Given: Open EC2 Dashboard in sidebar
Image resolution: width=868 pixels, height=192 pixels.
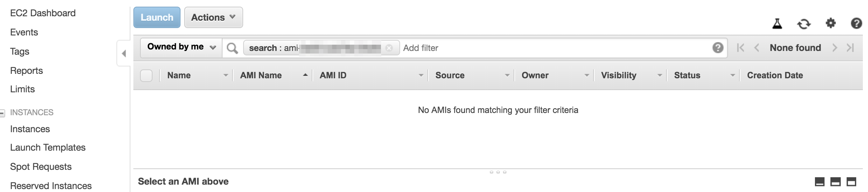Looking at the screenshot, I should 43,13.
